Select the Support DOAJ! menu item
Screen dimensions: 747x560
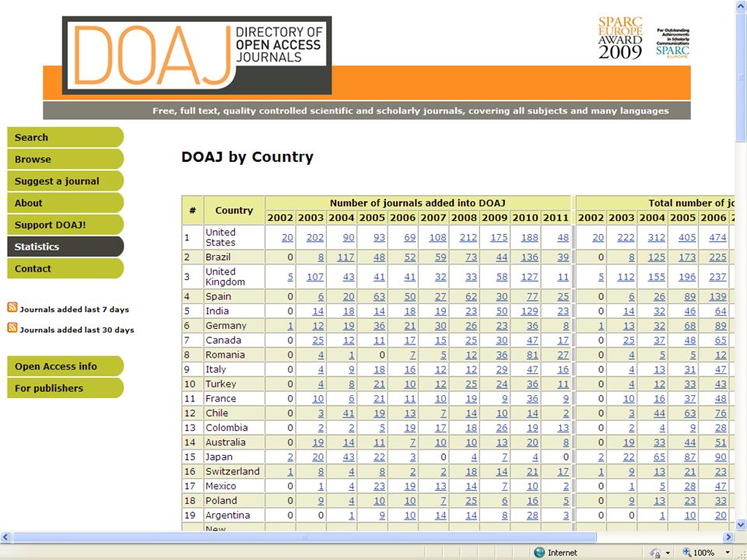pyautogui.click(x=65, y=225)
